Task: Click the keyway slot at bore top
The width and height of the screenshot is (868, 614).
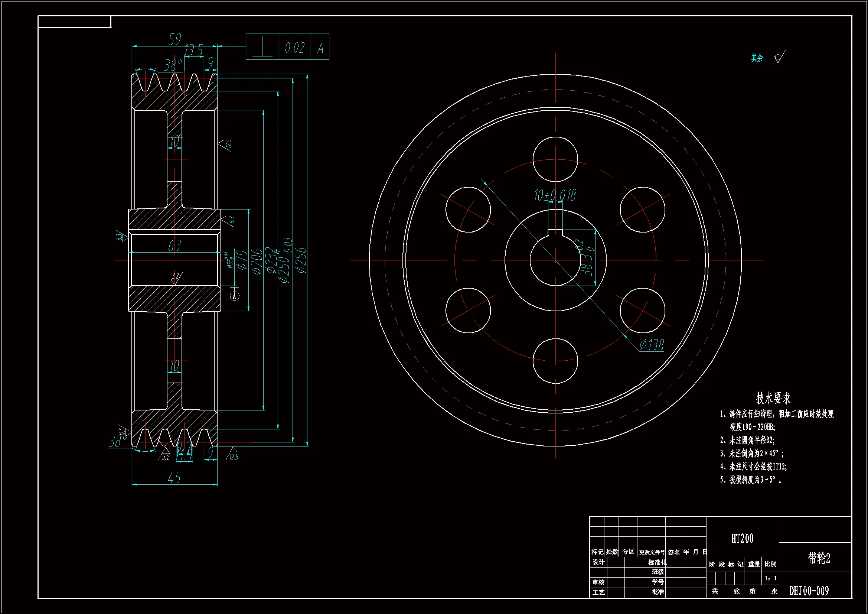Action: [555, 232]
